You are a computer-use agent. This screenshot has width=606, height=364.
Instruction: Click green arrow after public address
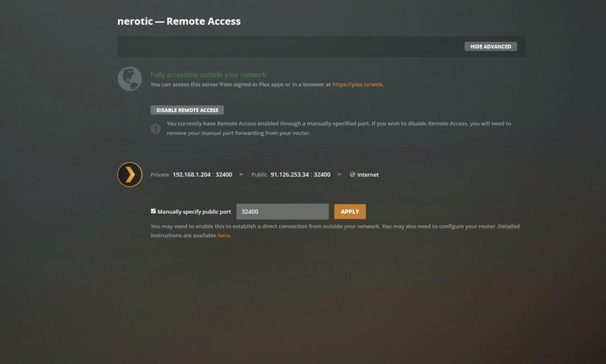(340, 175)
